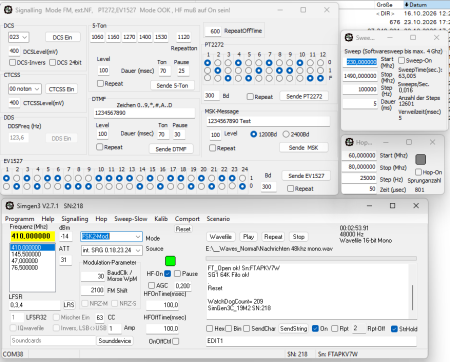Enable the DCS-Invers checkbox

(13, 62)
